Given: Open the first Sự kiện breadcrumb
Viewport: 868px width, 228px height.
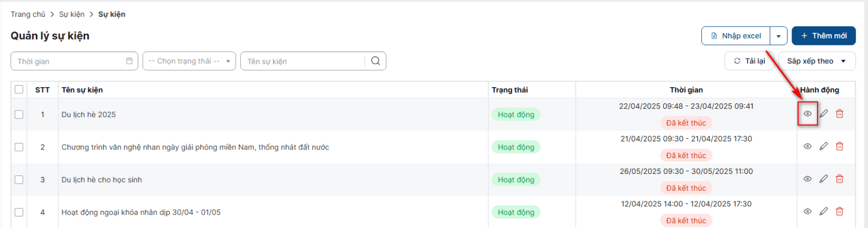Looking at the screenshot, I should 72,14.
